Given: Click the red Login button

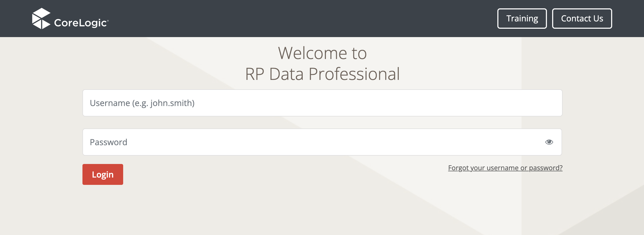Looking at the screenshot, I should [103, 174].
